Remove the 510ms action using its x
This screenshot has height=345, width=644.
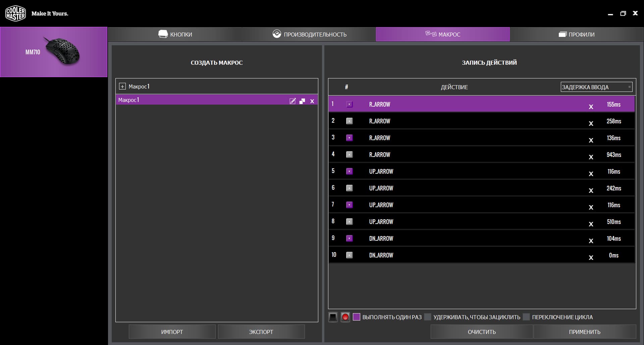[x=591, y=224]
